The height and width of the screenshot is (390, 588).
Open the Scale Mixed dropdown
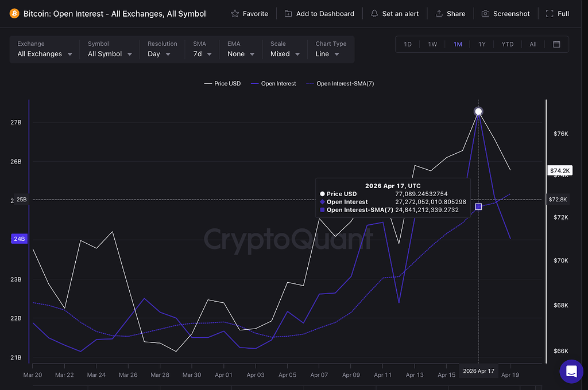click(x=285, y=49)
